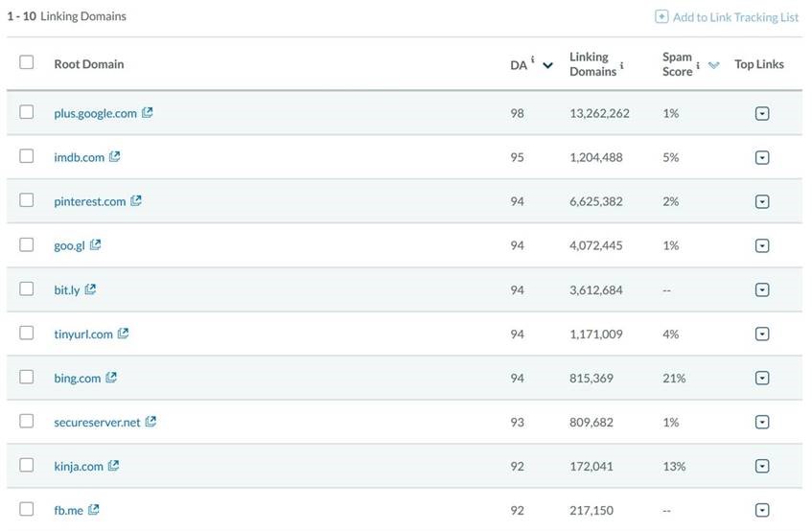This screenshot has height=531, width=812.
Task: Expand Top Links for secureserver.net
Action: pos(762,422)
